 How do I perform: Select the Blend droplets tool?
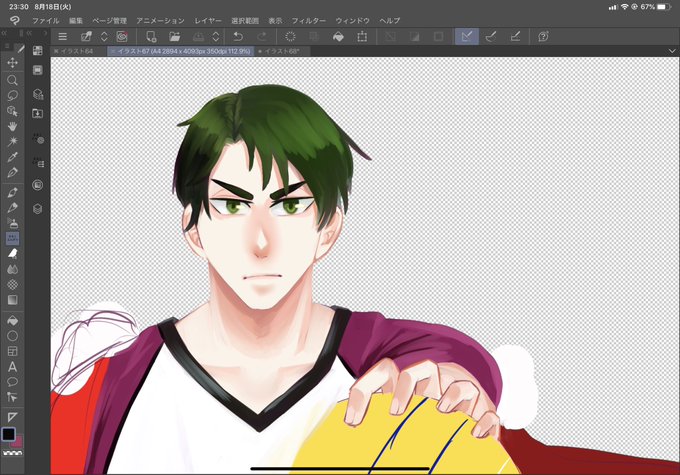12,269
